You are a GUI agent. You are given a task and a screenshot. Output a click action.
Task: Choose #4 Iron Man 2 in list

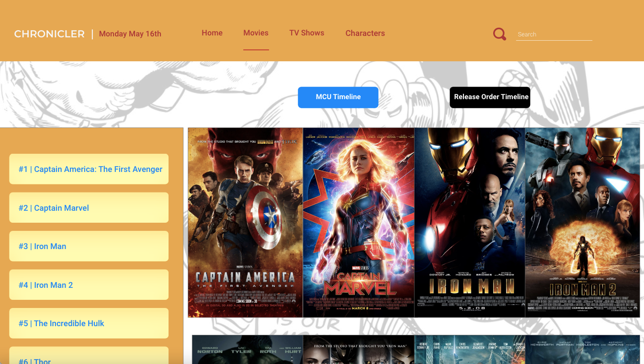(x=89, y=285)
